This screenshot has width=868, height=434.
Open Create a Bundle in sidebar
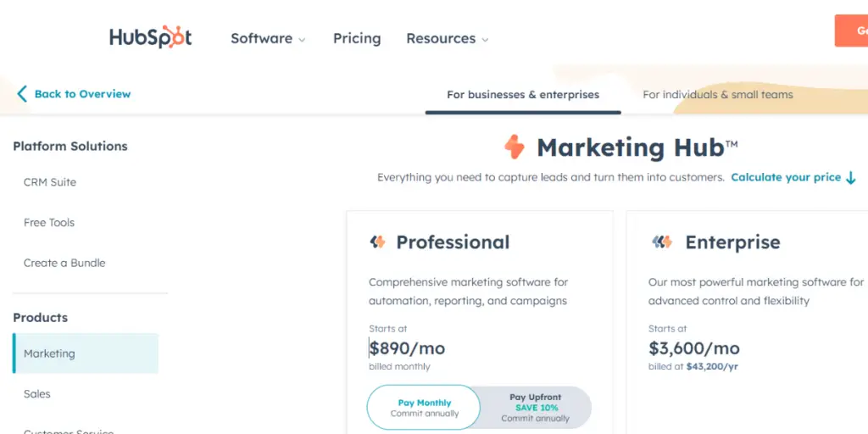coord(64,263)
